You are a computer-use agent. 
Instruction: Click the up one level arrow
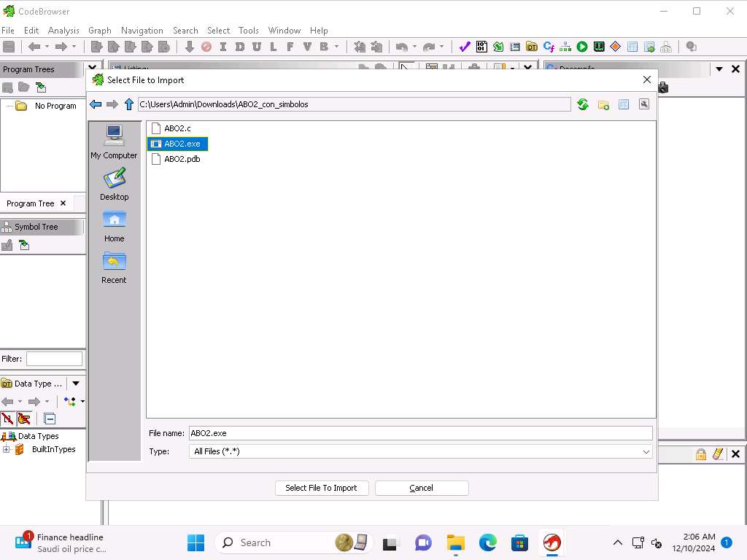pyautogui.click(x=129, y=104)
